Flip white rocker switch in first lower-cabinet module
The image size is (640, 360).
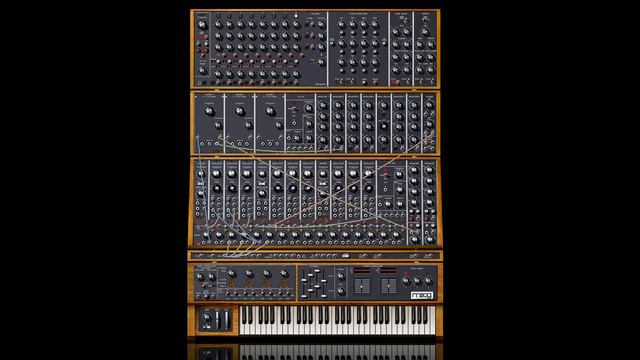[x=201, y=184]
